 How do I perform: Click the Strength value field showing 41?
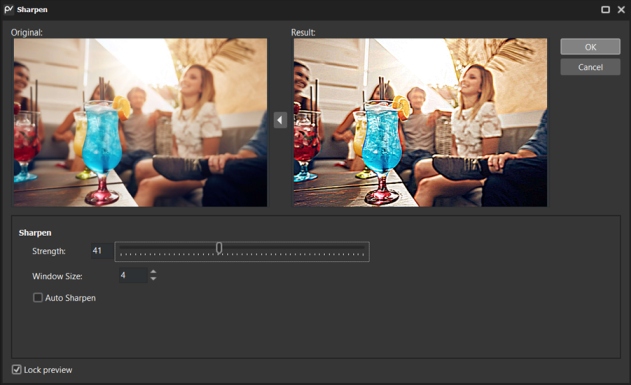[x=102, y=251]
